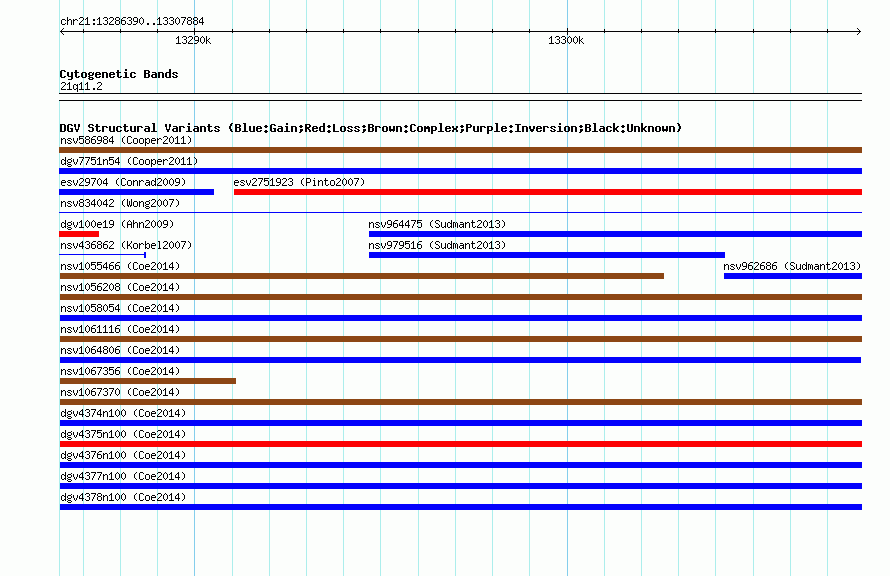Open dgv100e19 (Ahn2009) variant label

tap(117, 224)
